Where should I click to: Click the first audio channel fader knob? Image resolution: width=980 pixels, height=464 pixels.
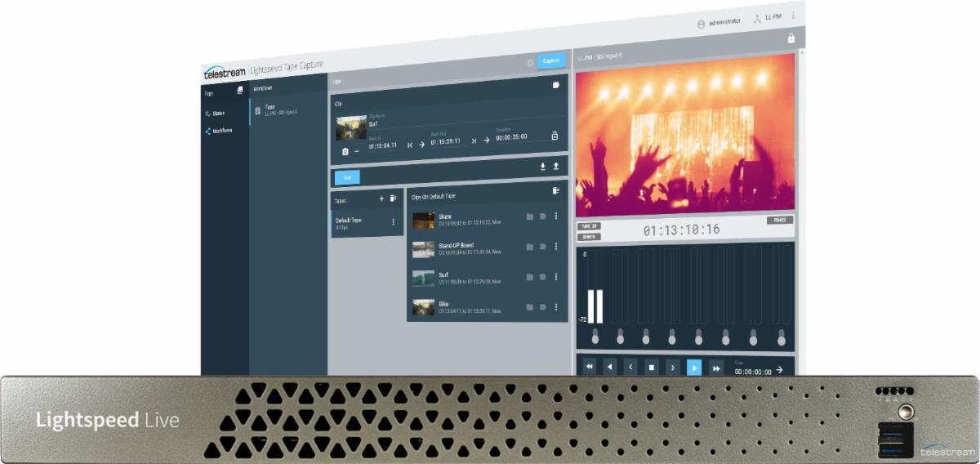coord(595,336)
